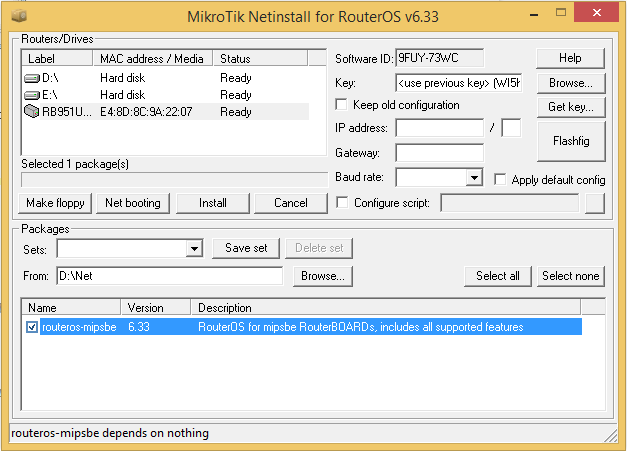
Task: Minimize the Netinstall window
Action: [x=533, y=15]
